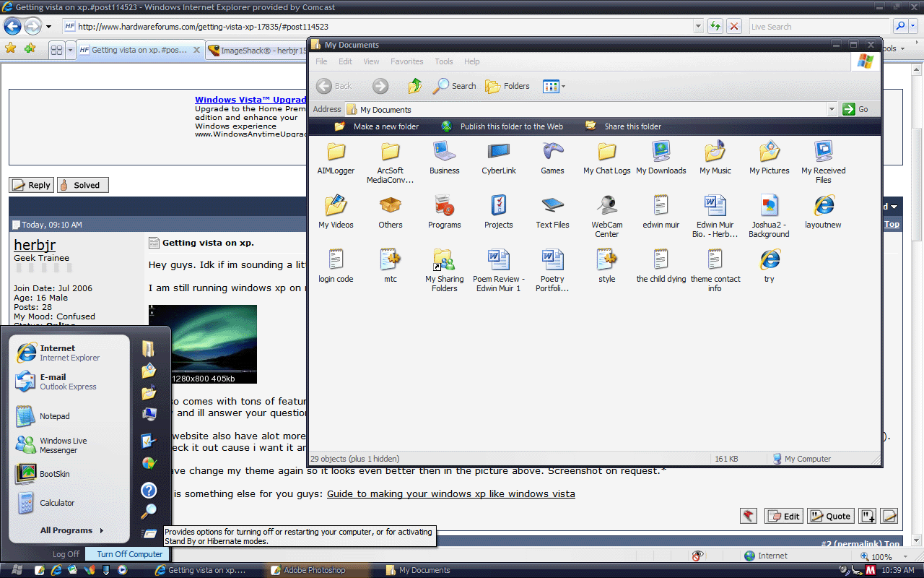The height and width of the screenshot is (578, 924).
Task: Expand the My Documents address bar dropdown
Action: (x=832, y=110)
